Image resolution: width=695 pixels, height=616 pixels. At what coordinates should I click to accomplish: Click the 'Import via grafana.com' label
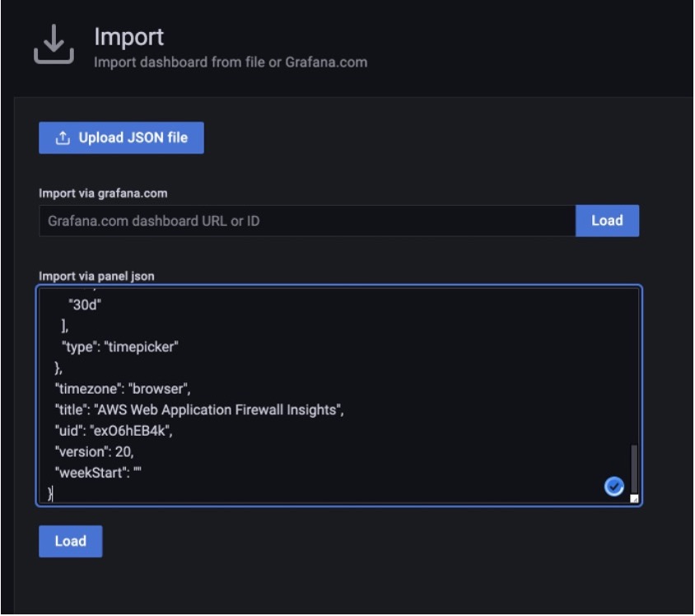tap(103, 194)
